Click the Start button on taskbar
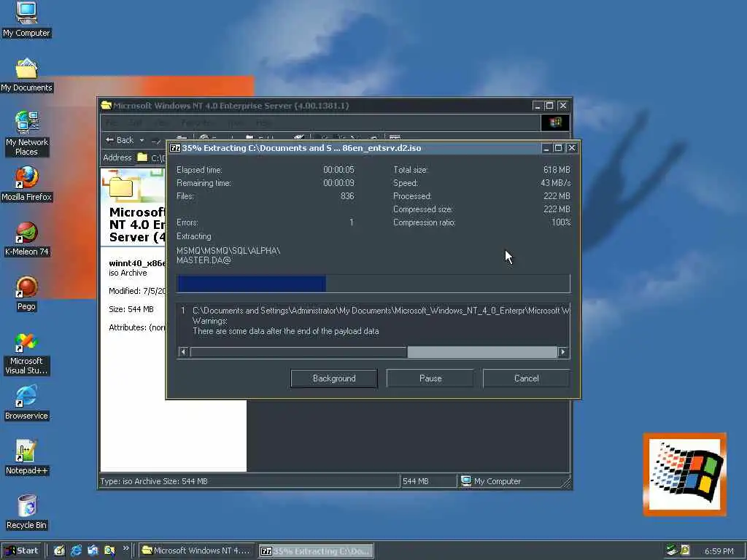Screen dimensions: 747x560 [21, 551]
